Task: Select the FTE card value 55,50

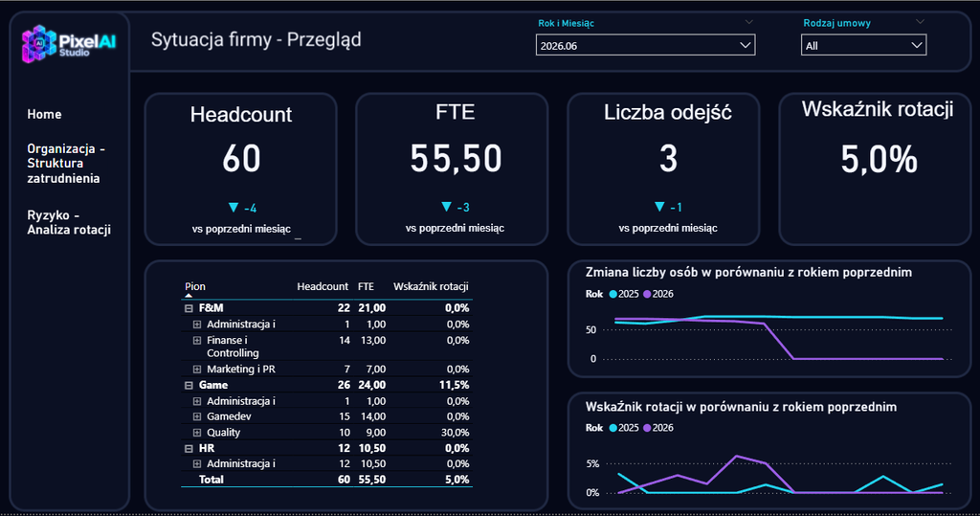Action: (x=456, y=159)
